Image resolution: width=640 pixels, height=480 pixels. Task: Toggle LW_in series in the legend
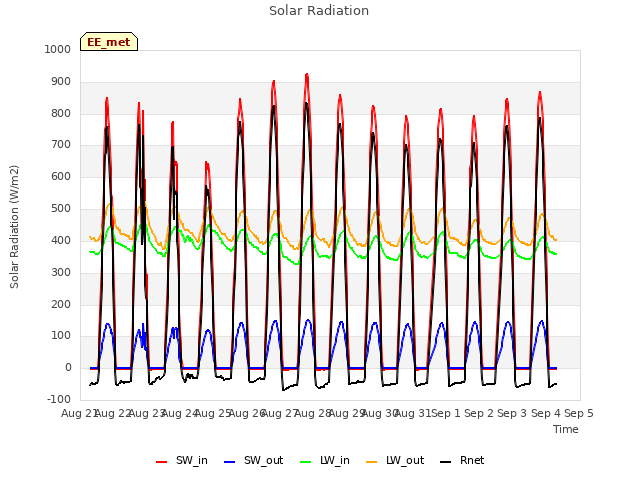point(325,461)
